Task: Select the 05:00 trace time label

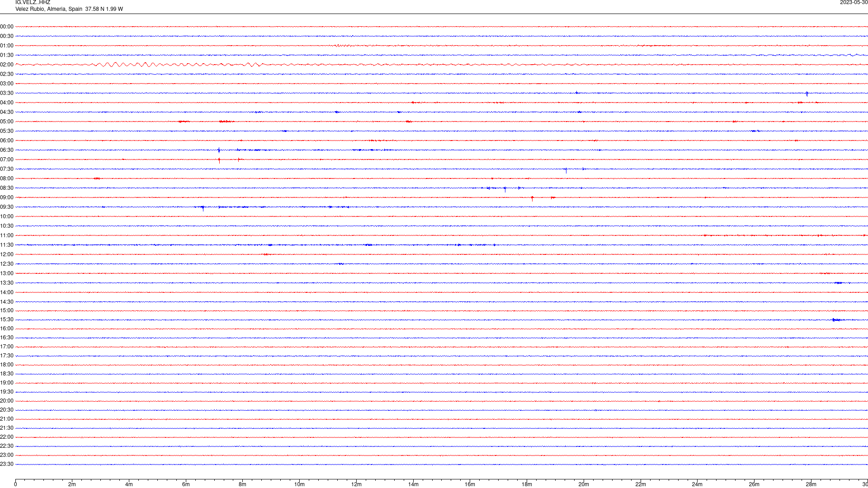Action: point(7,122)
